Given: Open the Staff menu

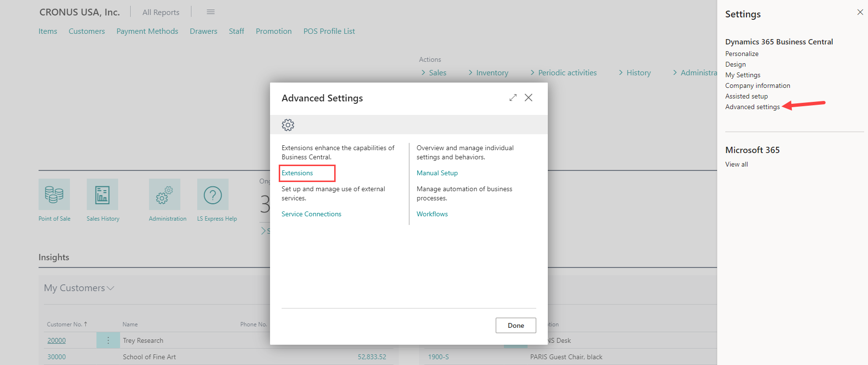Looking at the screenshot, I should [x=236, y=31].
